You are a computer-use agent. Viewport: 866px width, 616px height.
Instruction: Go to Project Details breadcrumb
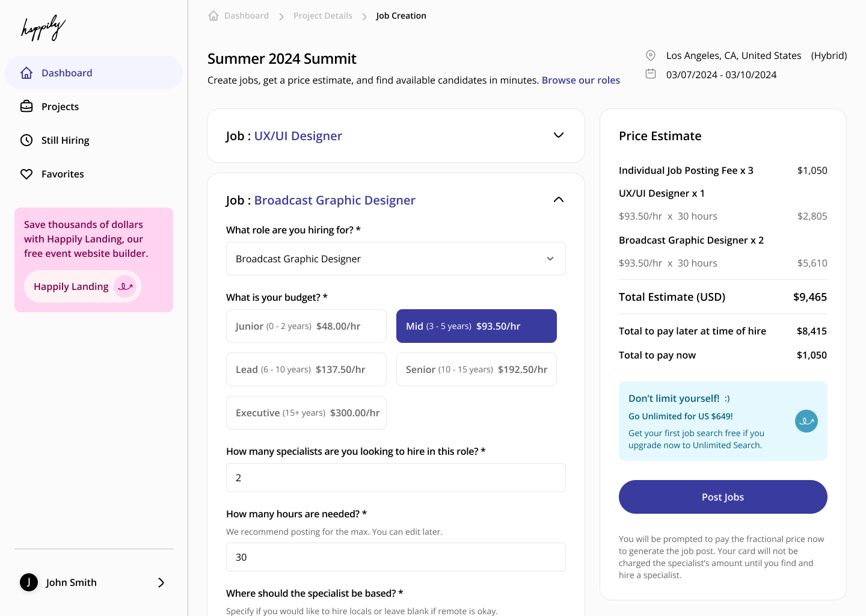[x=322, y=16]
